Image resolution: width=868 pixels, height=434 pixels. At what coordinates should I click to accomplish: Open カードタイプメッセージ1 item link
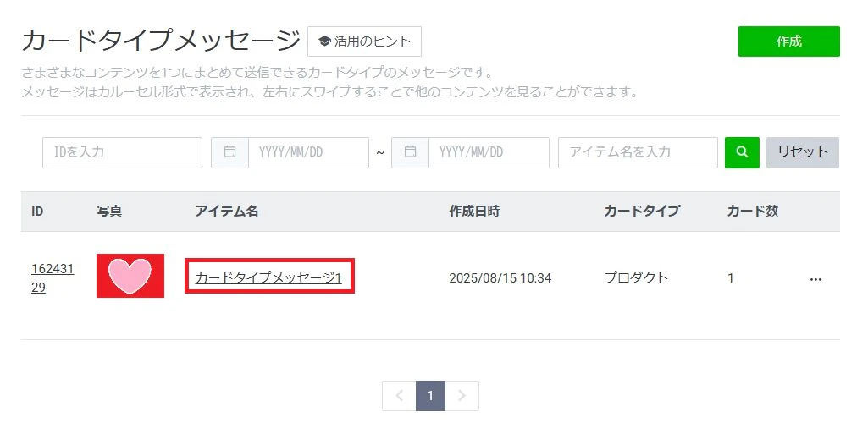point(268,277)
